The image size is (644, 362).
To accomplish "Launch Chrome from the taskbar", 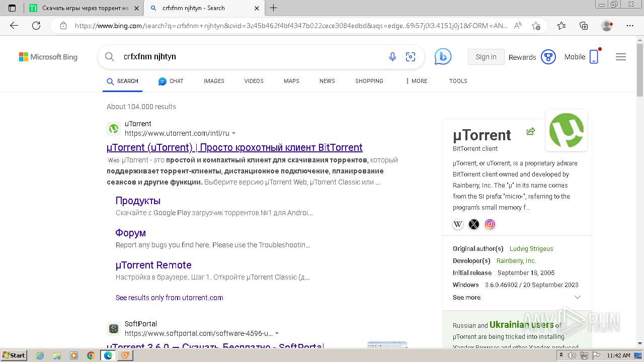I will click(x=91, y=355).
